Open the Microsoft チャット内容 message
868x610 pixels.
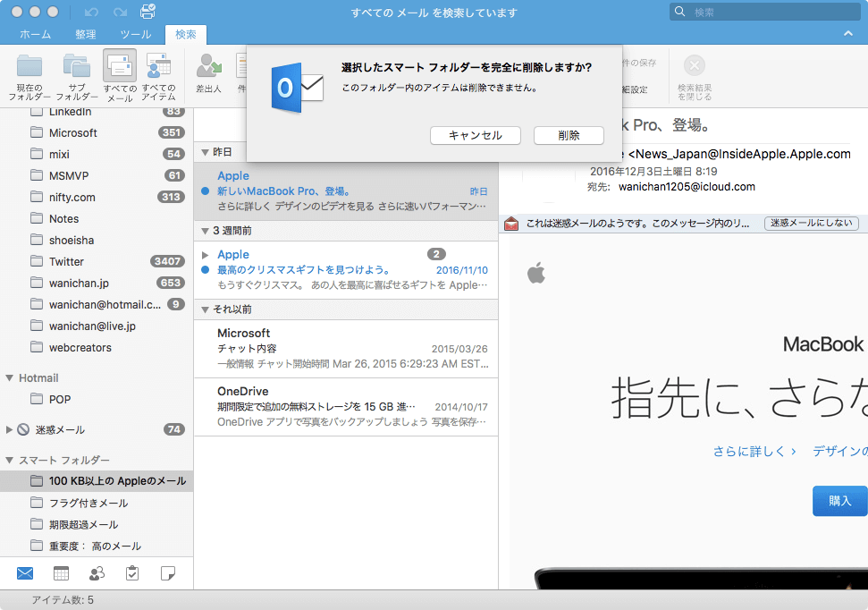(346, 349)
